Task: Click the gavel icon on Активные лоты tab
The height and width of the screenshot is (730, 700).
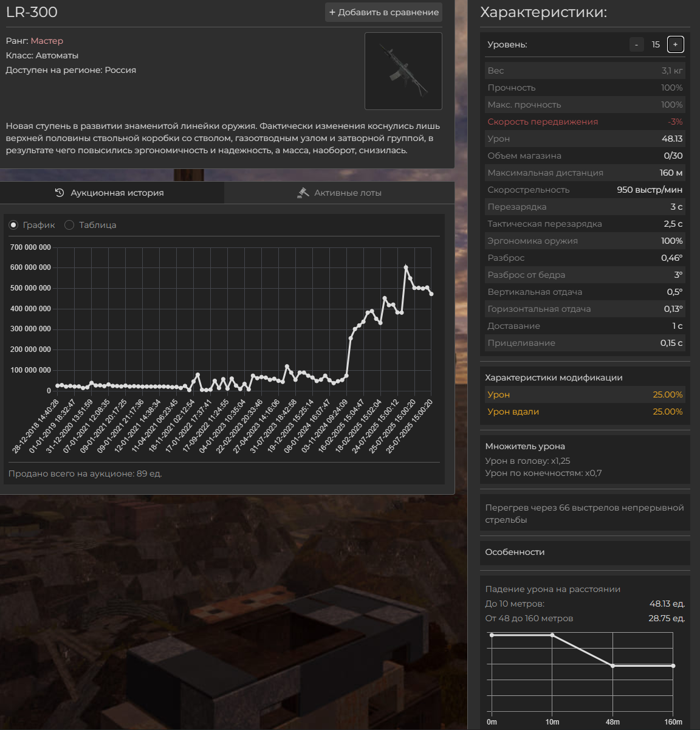Action: click(303, 193)
